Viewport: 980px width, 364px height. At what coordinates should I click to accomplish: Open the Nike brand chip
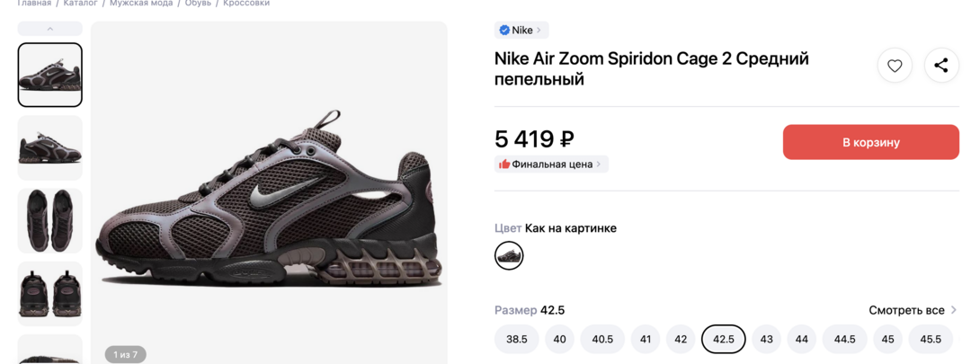522,30
